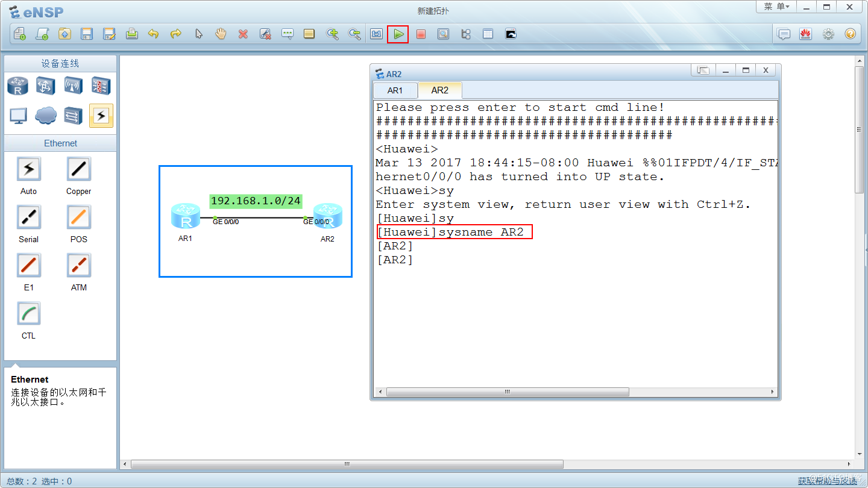Screen dimensions: 868x488
Task: Open the 获取帮助与反馈 link
Action: (x=828, y=481)
